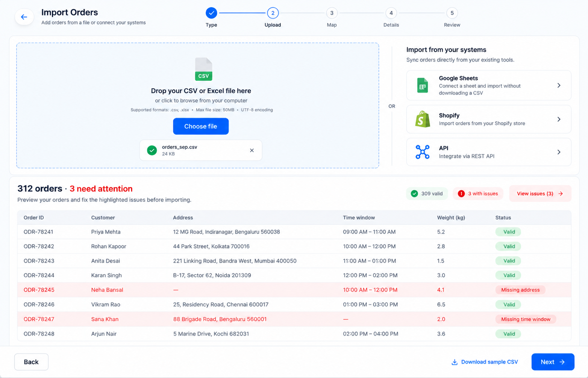Open API integration via its chevron arrow

point(559,152)
